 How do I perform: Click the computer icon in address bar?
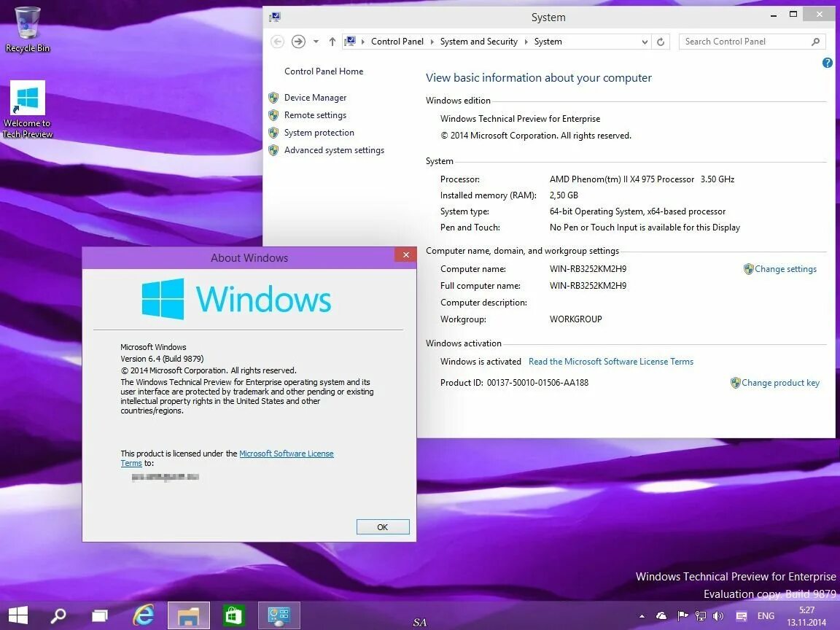pyautogui.click(x=350, y=42)
